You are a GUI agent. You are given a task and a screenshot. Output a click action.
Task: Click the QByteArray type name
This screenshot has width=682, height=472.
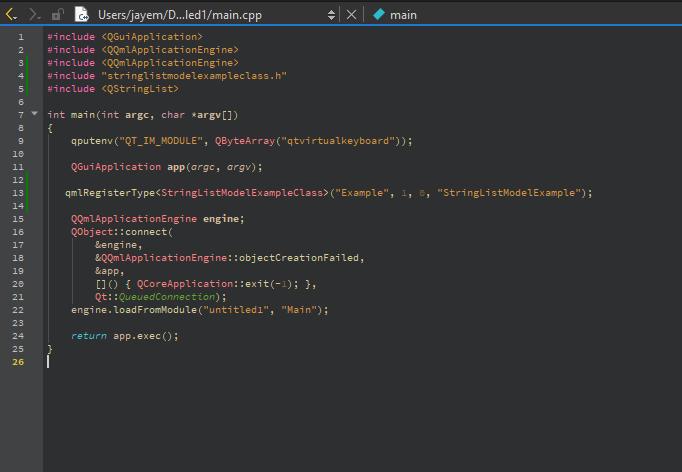click(245, 141)
